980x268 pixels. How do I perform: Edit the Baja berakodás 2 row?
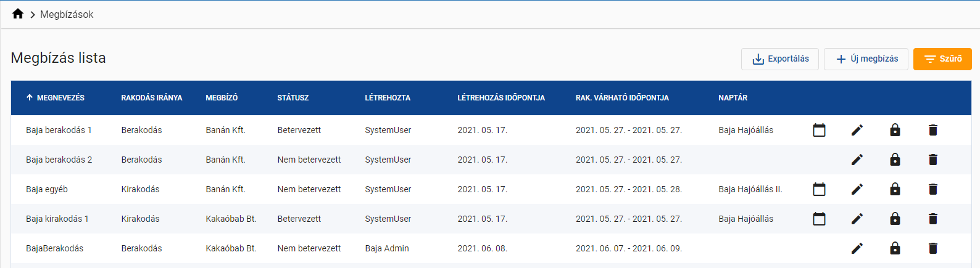tap(857, 160)
